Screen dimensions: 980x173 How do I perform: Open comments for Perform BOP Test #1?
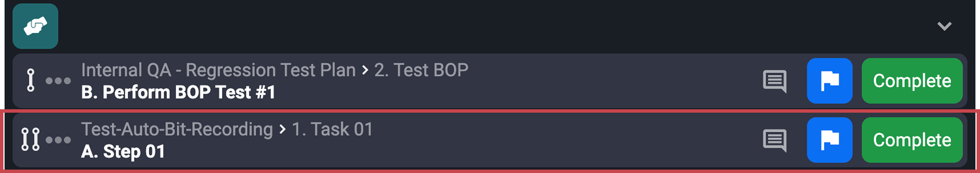click(x=774, y=81)
